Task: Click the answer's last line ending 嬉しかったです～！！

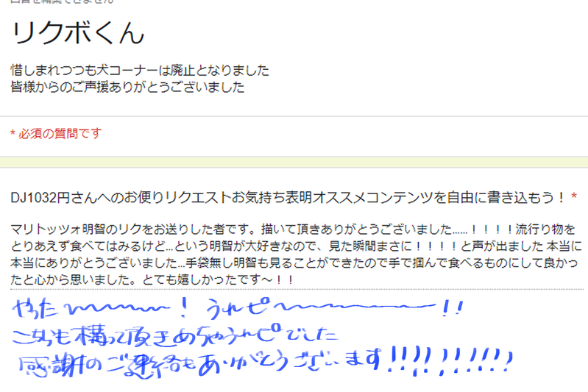Action: (152, 279)
